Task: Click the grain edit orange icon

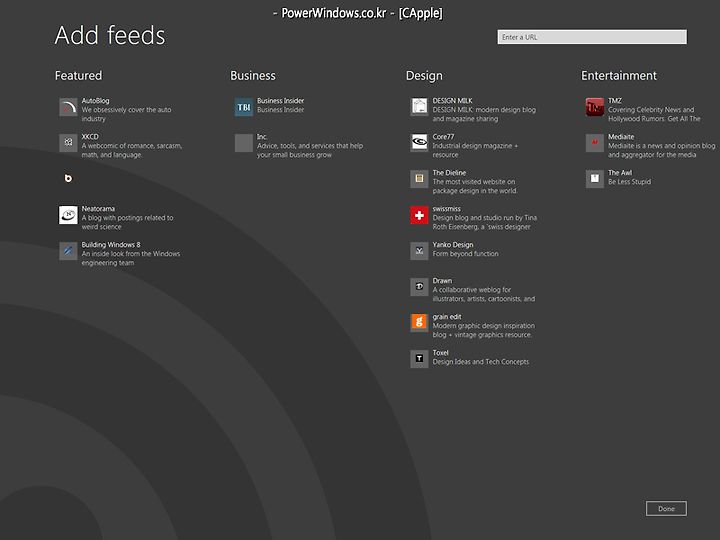Action: pos(419,323)
